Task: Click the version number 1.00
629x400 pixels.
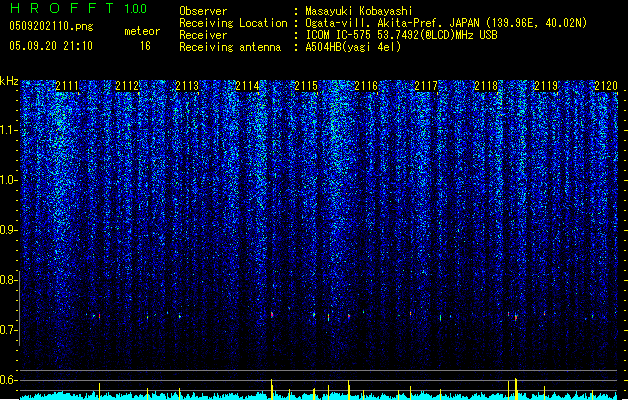Action: click(x=136, y=9)
